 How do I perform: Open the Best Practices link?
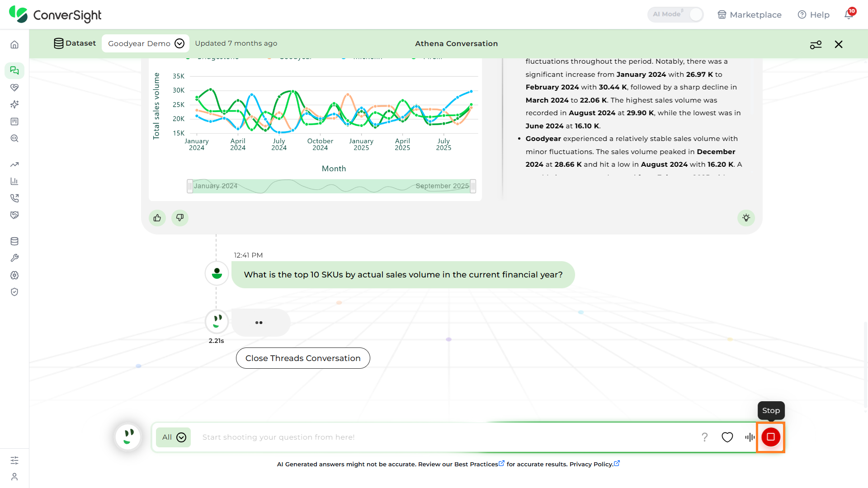tap(479, 464)
